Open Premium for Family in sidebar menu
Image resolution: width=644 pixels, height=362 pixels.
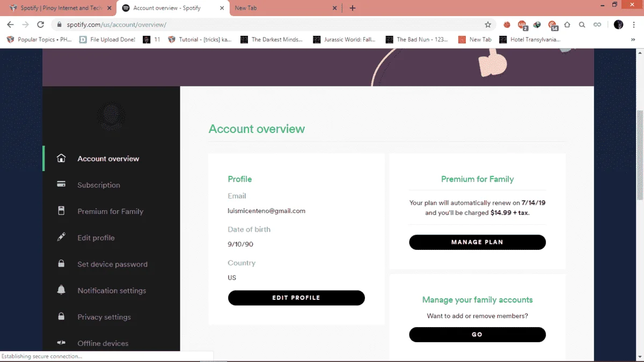(110, 211)
